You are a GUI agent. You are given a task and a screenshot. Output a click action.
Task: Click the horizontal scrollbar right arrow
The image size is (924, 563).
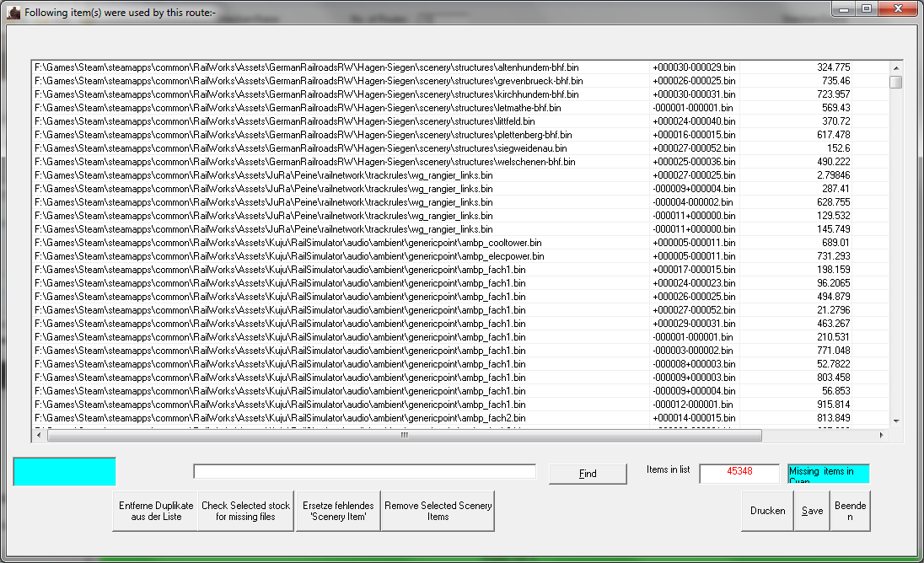tap(882, 436)
